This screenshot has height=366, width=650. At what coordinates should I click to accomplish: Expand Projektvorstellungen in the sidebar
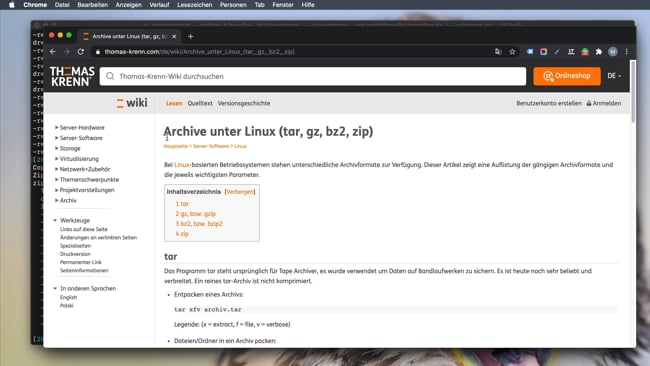[87, 190]
